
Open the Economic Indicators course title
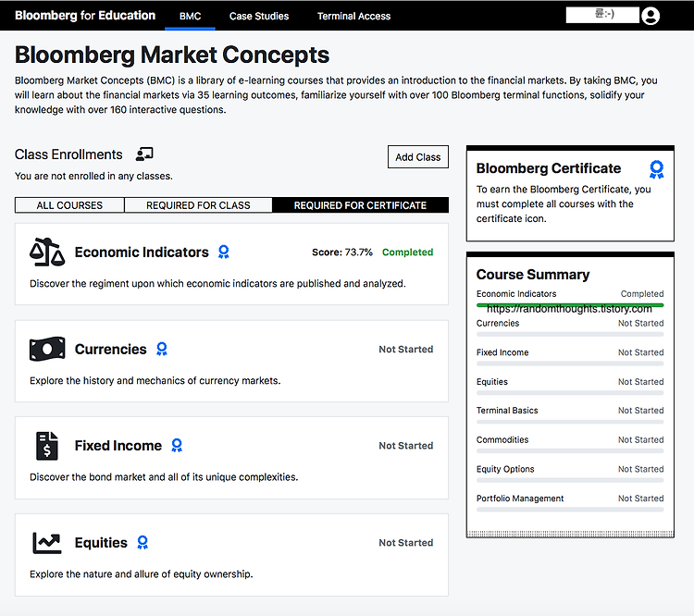[142, 252]
